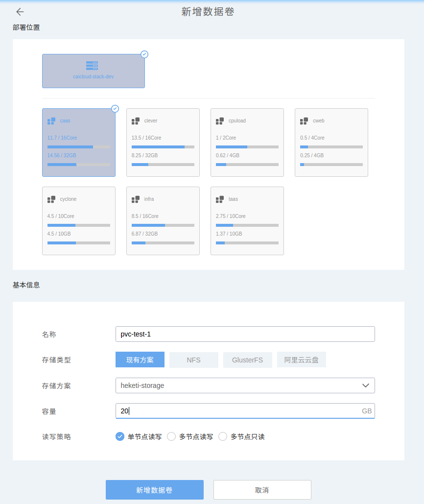Switch storage type to NFS

193,360
